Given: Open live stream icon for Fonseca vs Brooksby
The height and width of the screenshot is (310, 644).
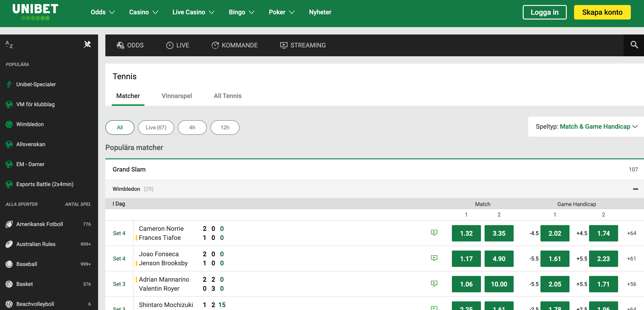Looking at the screenshot, I should point(434,258).
